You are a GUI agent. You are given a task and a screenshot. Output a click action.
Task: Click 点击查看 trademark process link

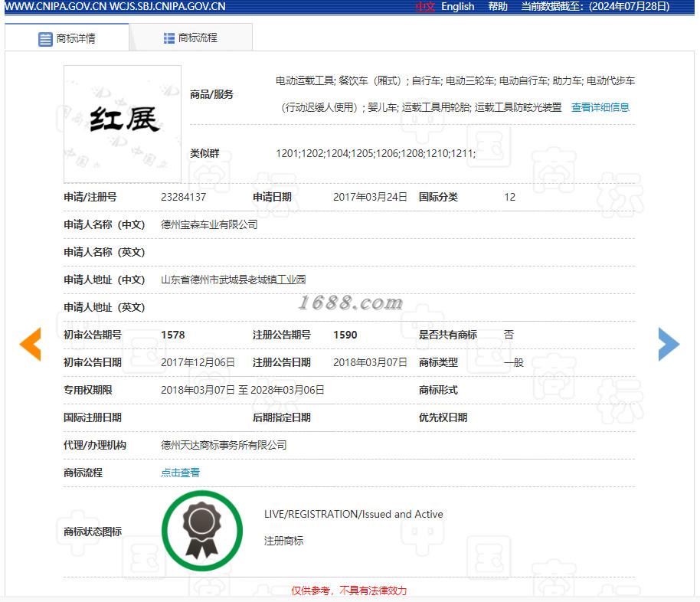click(x=180, y=473)
